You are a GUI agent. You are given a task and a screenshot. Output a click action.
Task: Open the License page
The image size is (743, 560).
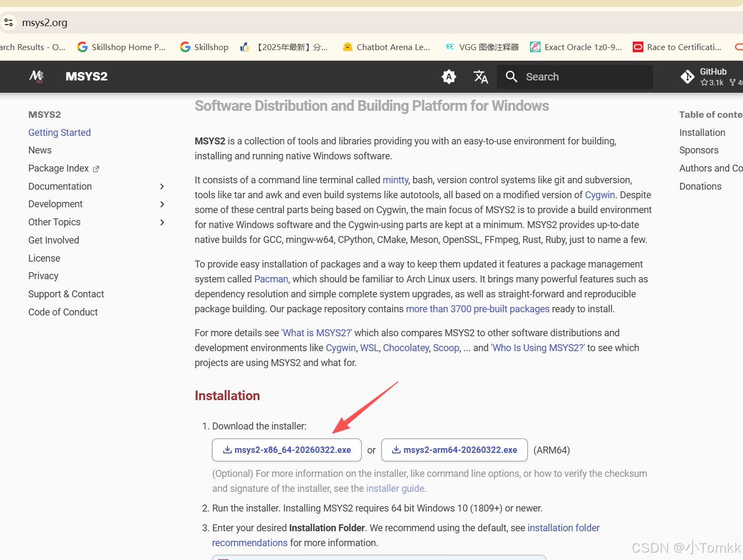(44, 258)
